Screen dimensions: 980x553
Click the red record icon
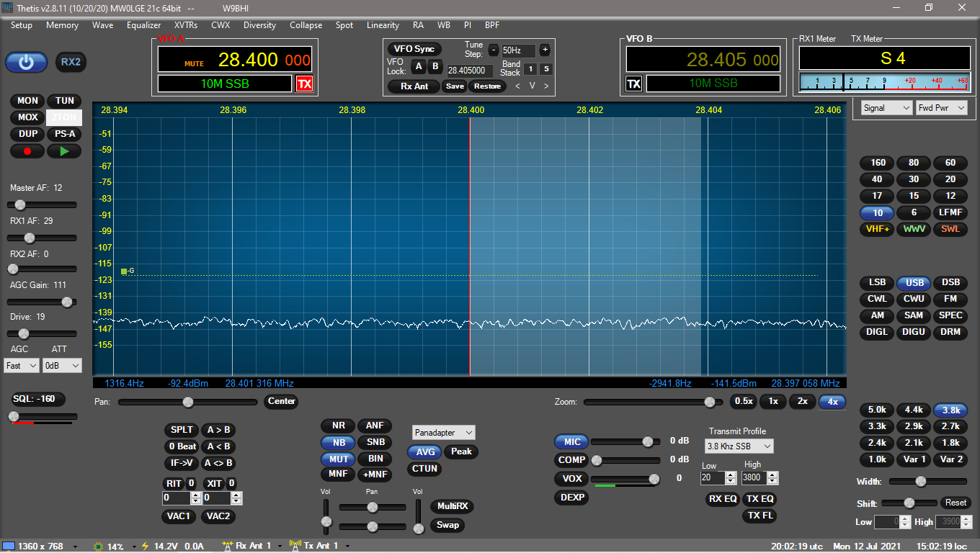click(27, 150)
